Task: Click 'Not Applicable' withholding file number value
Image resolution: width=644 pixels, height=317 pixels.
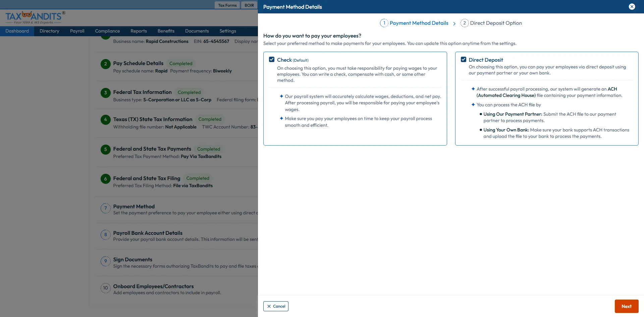Action: point(181,127)
